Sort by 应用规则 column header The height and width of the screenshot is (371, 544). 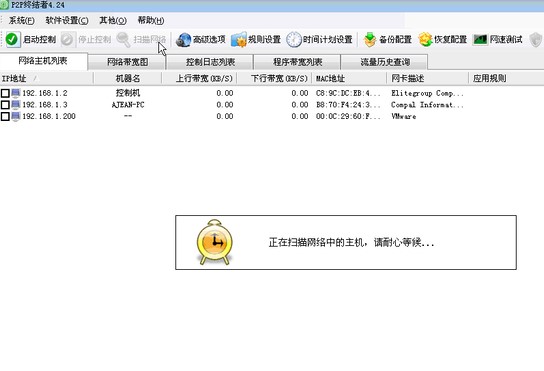click(506, 78)
